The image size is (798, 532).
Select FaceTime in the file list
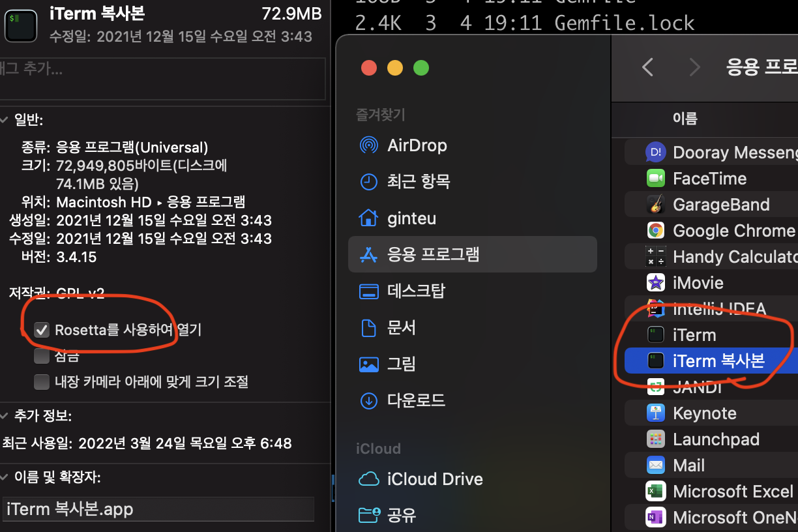click(x=711, y=179)
